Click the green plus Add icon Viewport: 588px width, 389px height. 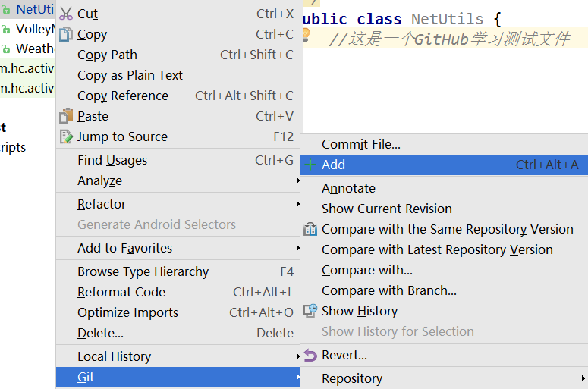click(310, 165)
